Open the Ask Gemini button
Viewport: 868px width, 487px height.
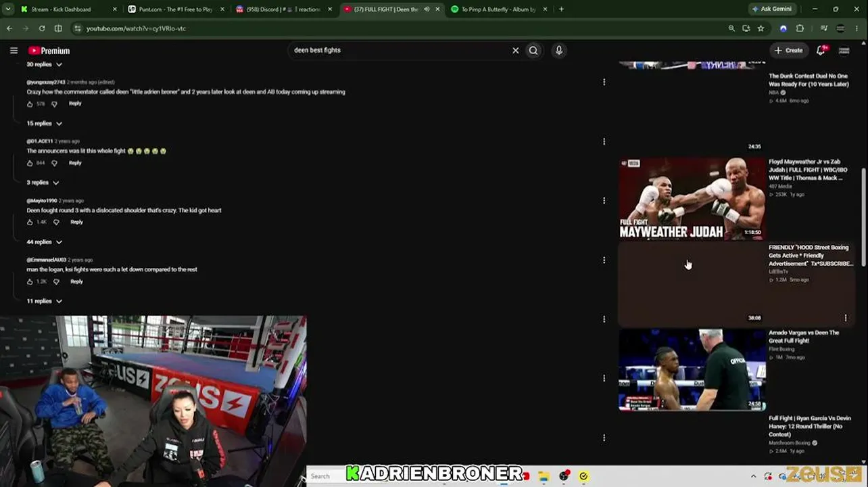point(771,9)
